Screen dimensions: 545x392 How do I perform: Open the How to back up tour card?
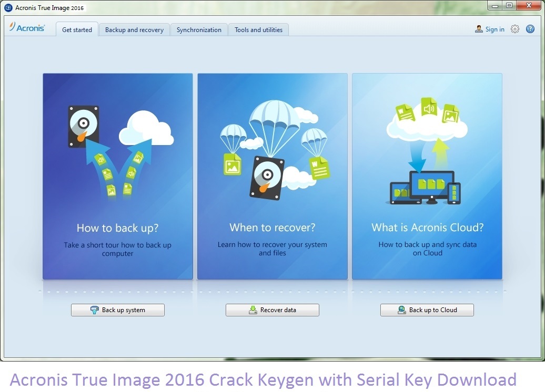point(118,176)
